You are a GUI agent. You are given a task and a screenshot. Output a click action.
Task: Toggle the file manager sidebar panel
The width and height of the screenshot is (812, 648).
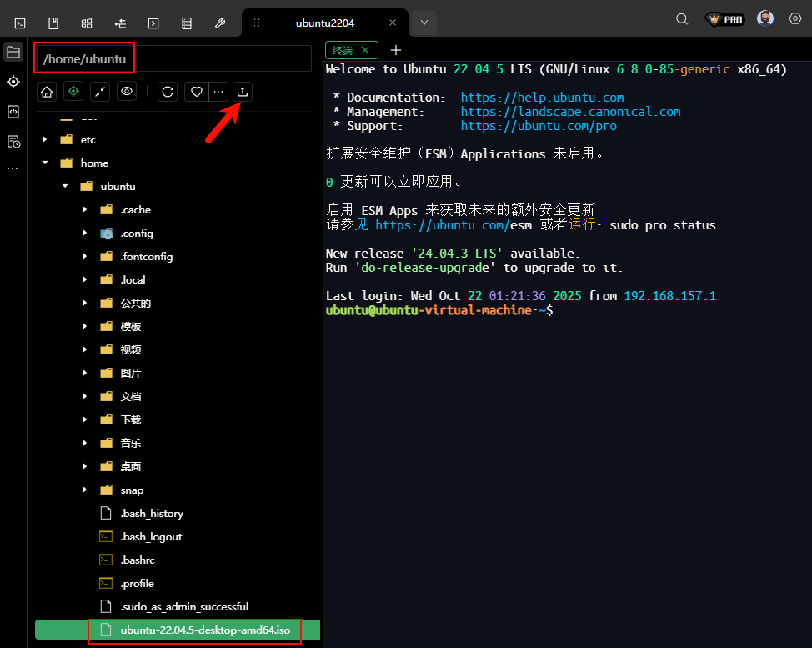[13, 52]
